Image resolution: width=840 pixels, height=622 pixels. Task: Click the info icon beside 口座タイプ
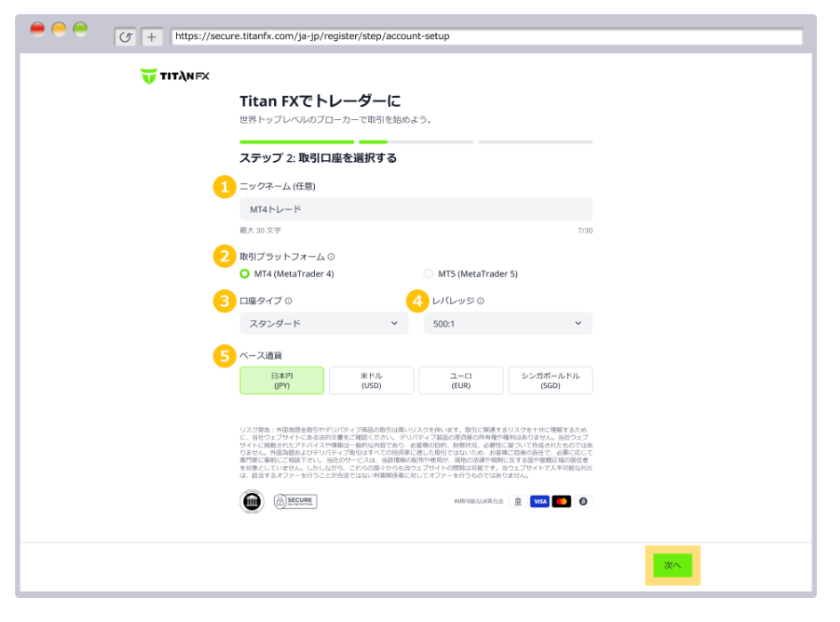coord(288,301)
